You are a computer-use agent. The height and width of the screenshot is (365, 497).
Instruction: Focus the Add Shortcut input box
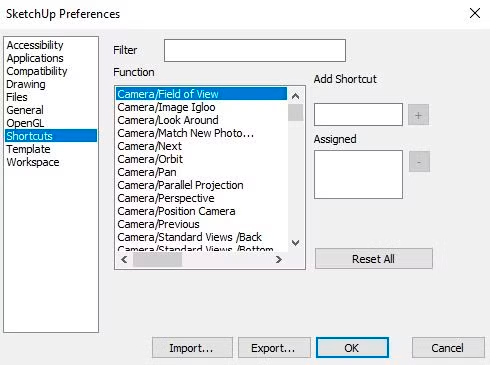click(358, 114)
